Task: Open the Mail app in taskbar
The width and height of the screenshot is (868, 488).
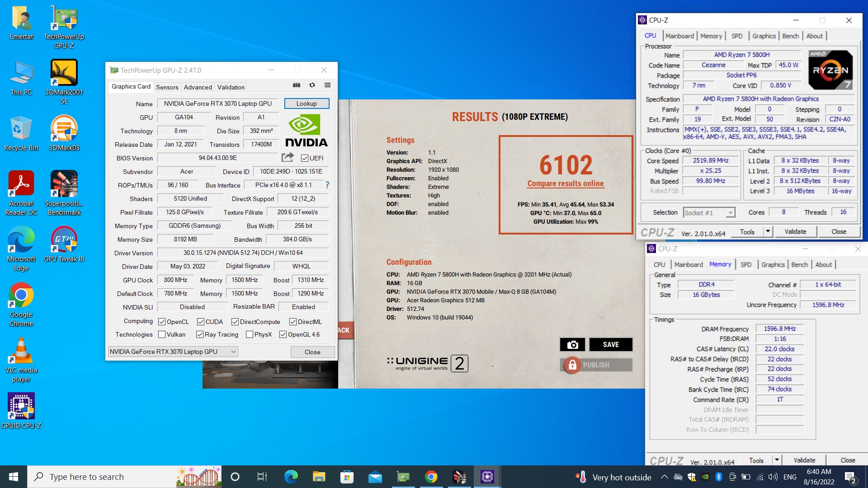Action: pos(375,477)
